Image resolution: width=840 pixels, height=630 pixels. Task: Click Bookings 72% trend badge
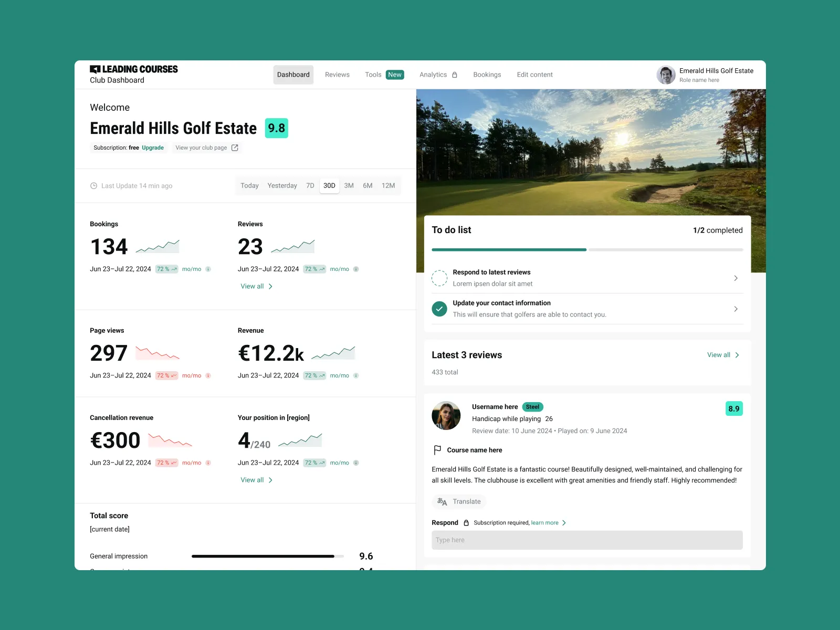coord(167,269)
